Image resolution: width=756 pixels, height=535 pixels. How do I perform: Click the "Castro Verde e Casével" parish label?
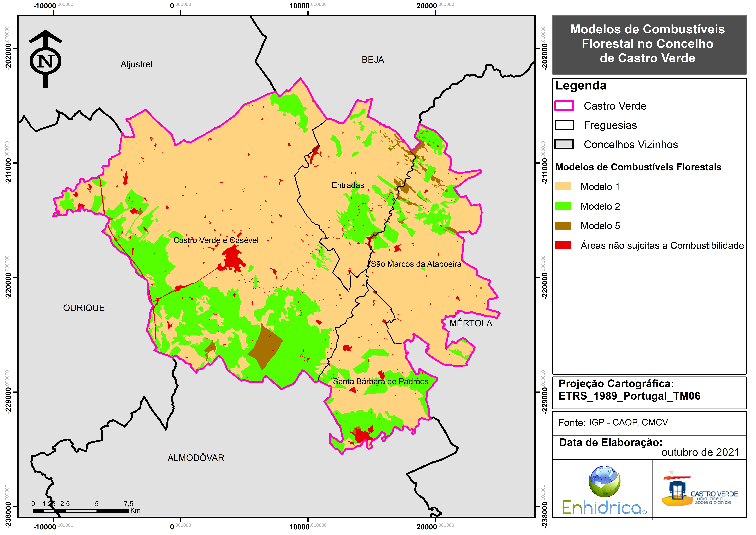[x=216, y=240]
